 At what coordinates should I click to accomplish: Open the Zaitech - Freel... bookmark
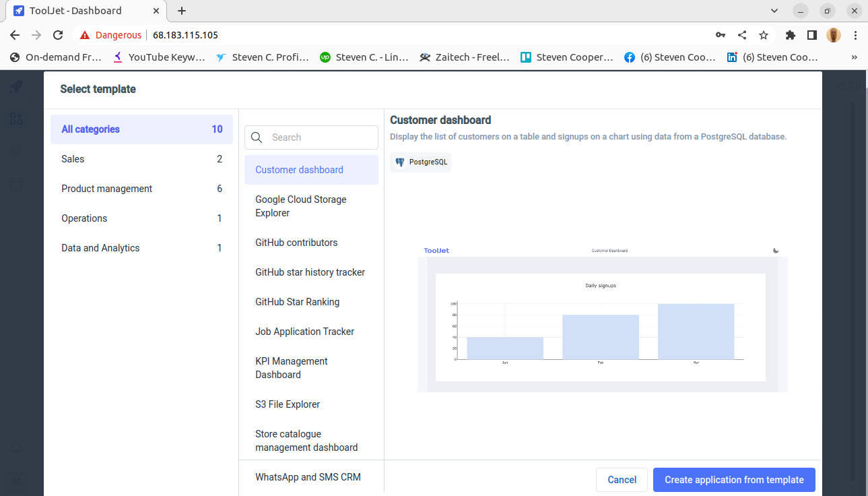click(465, 57)
